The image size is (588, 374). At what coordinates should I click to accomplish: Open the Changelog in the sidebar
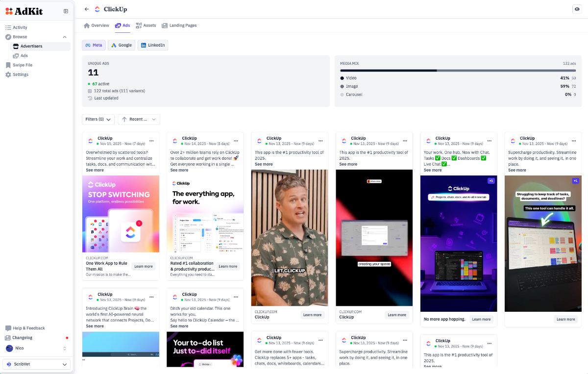point(22,338)
